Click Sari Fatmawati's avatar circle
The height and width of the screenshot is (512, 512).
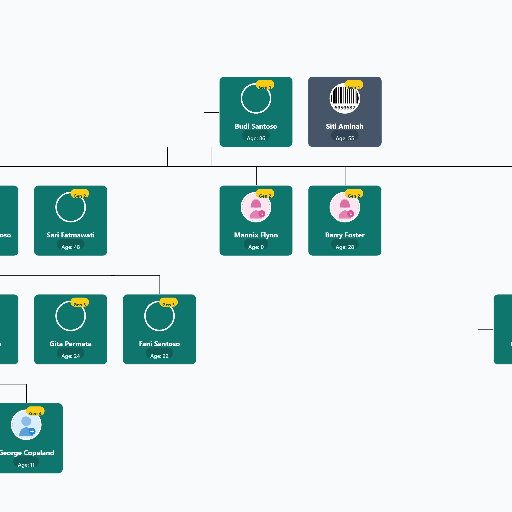[70, 207]
